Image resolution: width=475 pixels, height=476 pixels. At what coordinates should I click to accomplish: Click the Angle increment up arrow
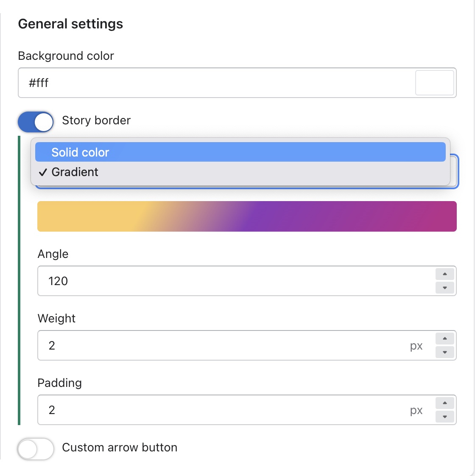pyautogui.click(x=444, y=274)
